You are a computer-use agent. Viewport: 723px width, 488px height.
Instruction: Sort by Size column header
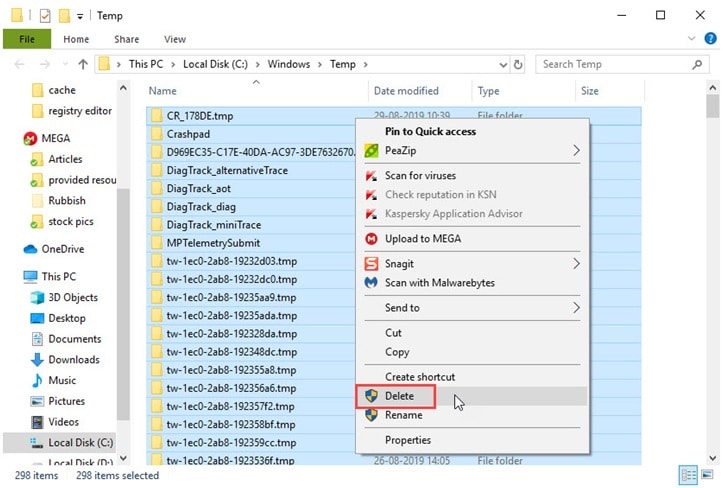(x=589, y=91)
